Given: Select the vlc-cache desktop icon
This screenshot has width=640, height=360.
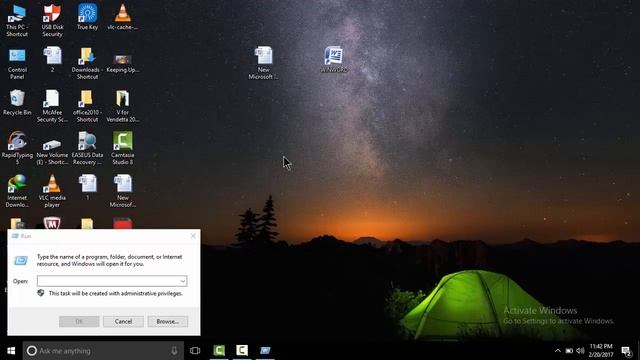Looking at the screenshot, I should pos(122,17).
